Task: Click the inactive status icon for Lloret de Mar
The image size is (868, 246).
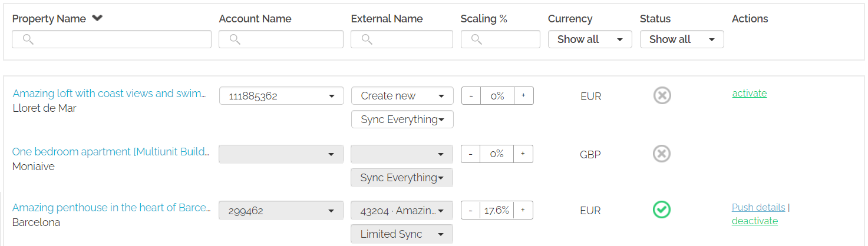Action: tap(662, 95)
